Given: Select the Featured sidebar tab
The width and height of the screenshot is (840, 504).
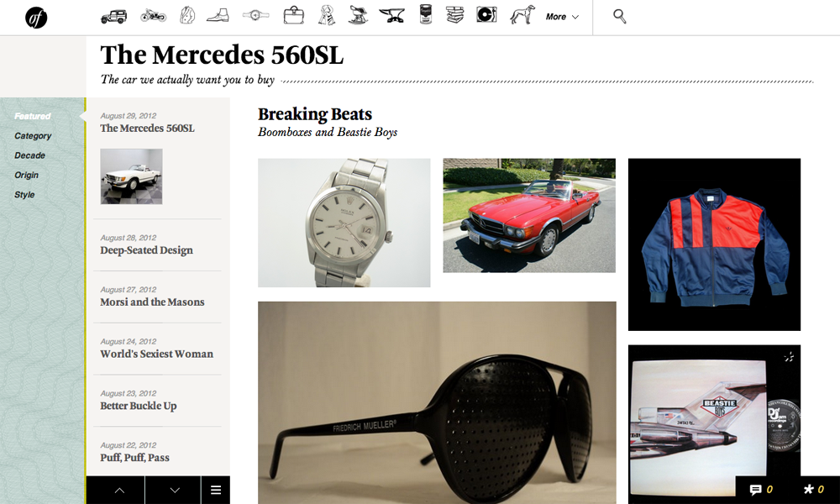Looking at the screenshot, I should coord(32,116).
